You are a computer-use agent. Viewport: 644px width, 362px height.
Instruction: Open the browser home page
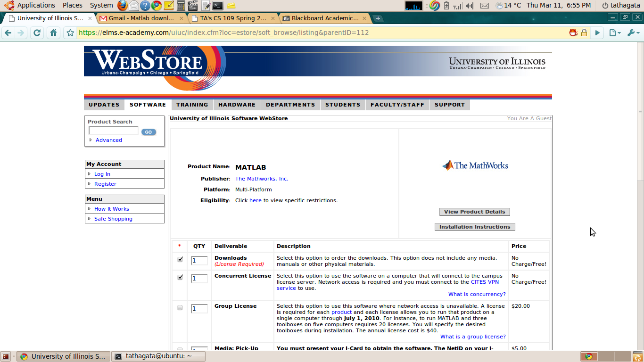pyautogui.click(x=54, y=33)
